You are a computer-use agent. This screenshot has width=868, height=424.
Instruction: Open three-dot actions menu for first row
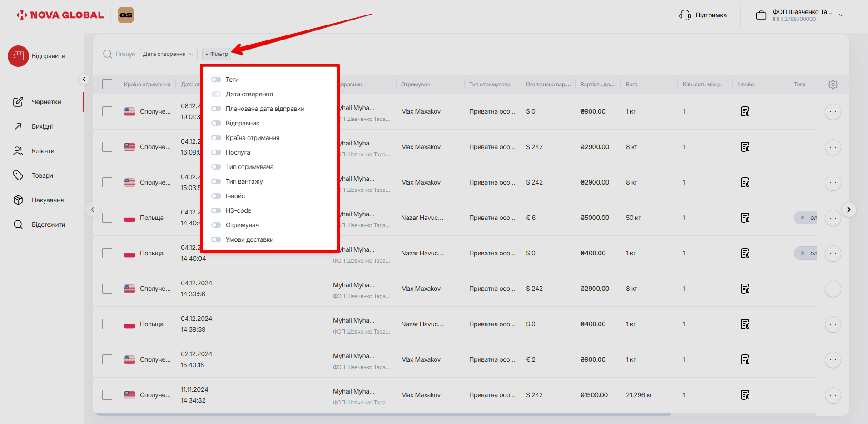[x=833, y=111]
